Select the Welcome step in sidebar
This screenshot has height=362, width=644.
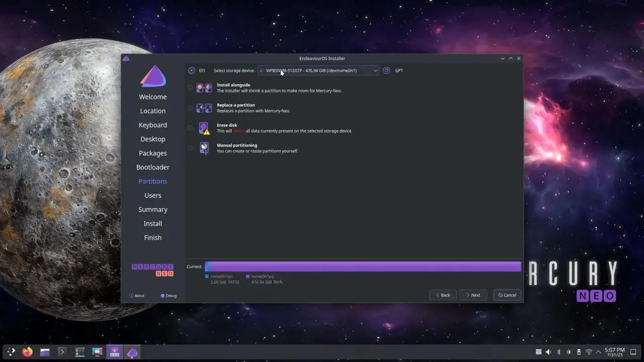point(153,97)
